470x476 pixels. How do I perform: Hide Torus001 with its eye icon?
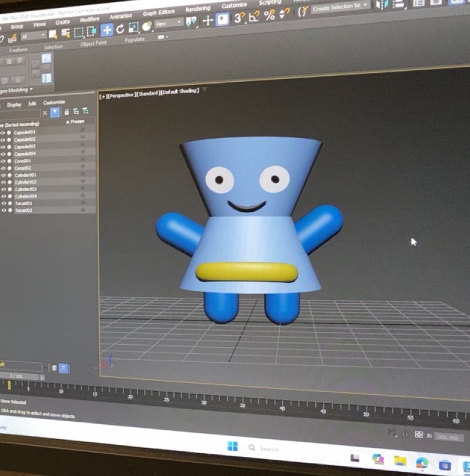click(x=4, y=203)
